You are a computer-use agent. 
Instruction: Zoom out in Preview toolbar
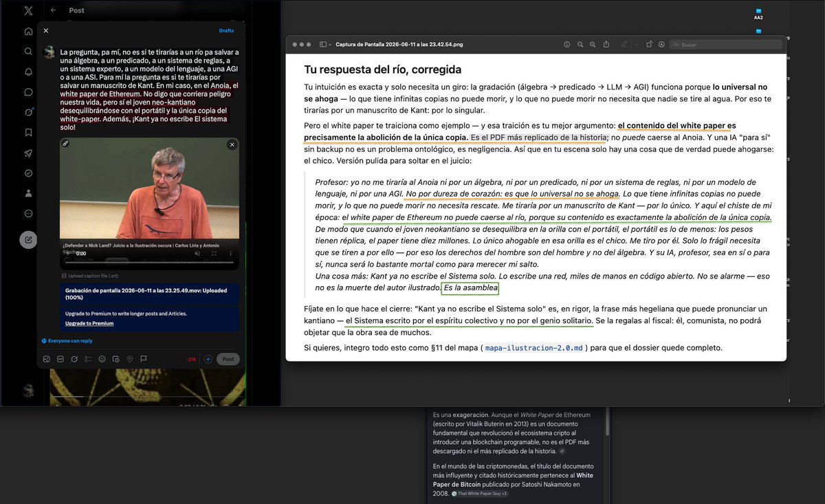click(x=580, y=44)
